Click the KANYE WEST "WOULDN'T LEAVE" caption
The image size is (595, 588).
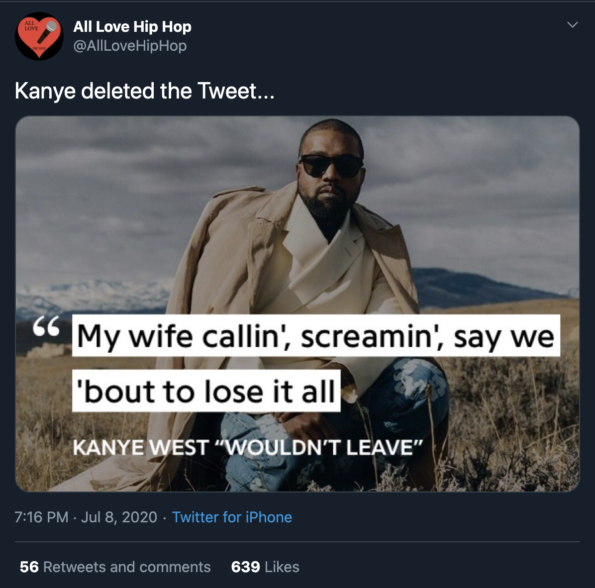pyautogui.click(x=247, y=447)
